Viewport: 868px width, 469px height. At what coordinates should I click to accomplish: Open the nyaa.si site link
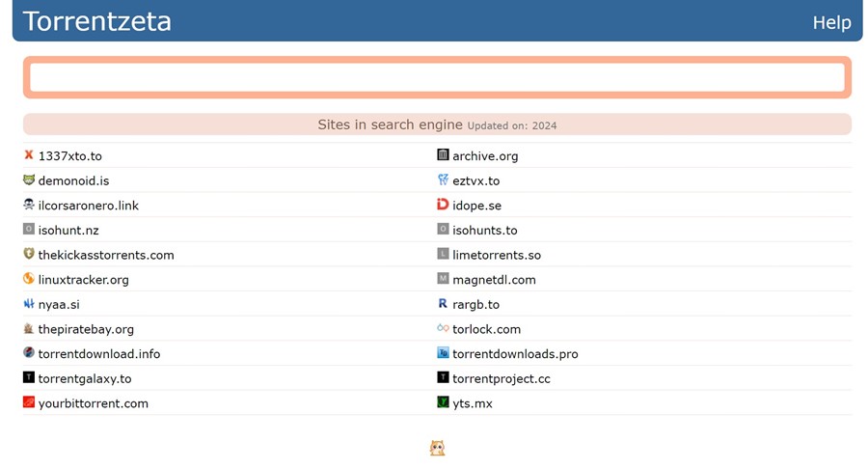[x=59, y=304]
